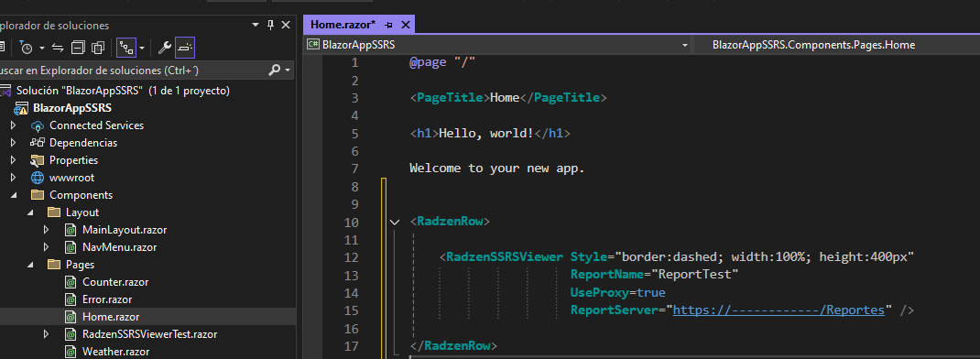Click the Dependencias icon
This screenshot has height=359, width=980.
coord(38,143)
